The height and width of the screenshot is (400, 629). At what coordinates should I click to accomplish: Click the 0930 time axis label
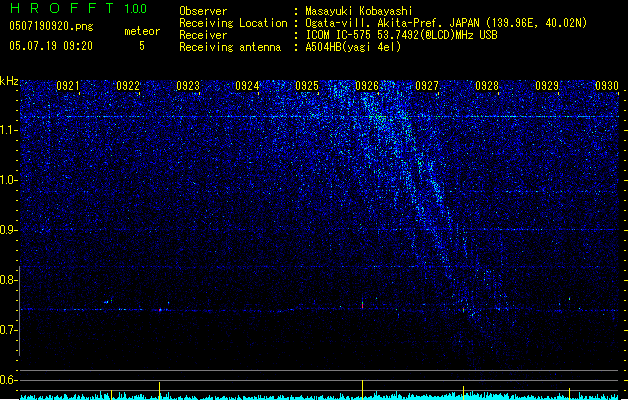(x=607, y=86)
